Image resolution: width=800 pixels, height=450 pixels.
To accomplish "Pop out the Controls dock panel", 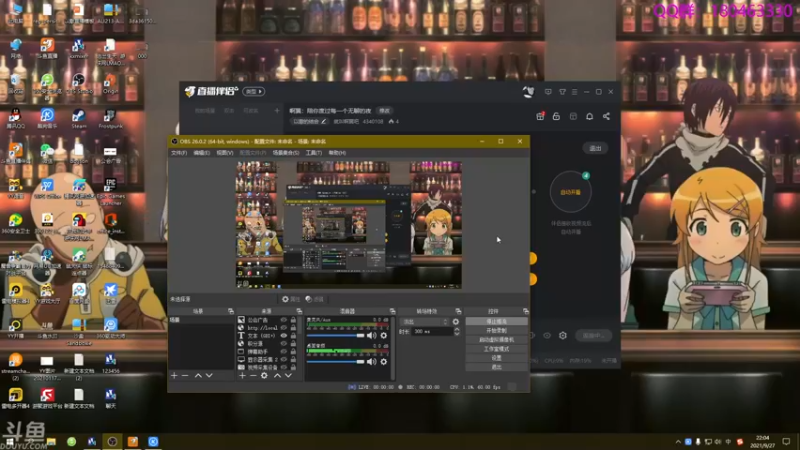I will pos(526,311).
